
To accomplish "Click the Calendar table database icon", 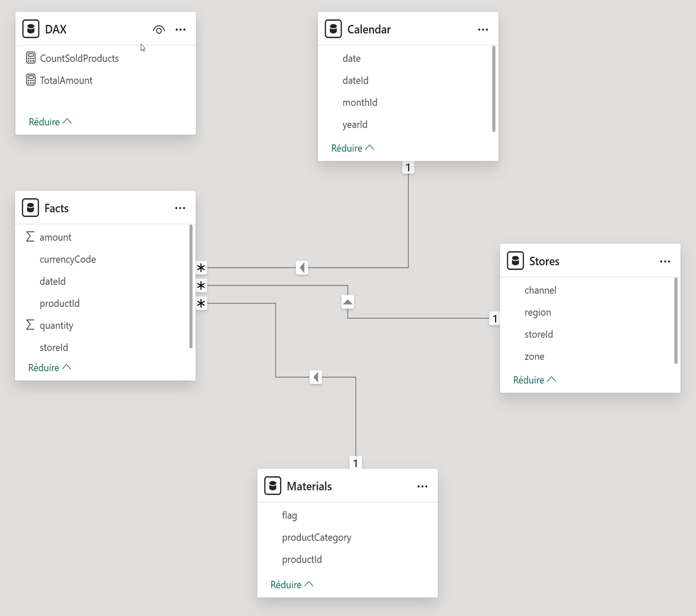I will pos(333,29).
